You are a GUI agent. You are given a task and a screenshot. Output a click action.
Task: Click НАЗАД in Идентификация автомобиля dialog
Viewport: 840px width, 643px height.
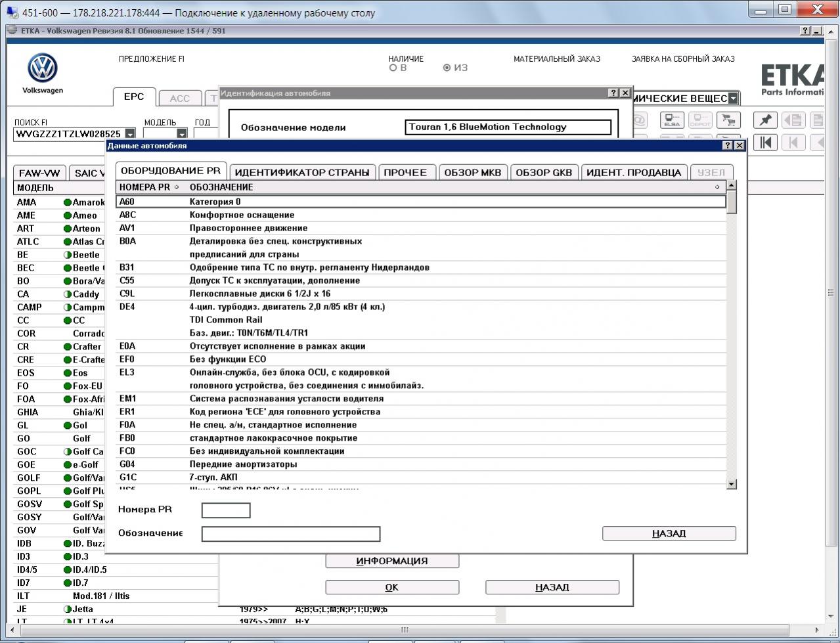pyautogui.click(x=552, y=587)
